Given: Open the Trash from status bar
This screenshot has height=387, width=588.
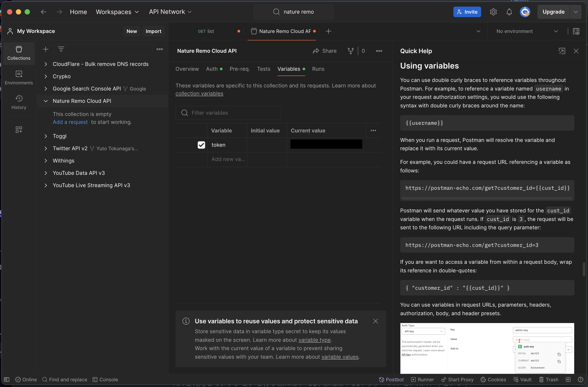Looking at the screenshot, I should click(549, 380).
